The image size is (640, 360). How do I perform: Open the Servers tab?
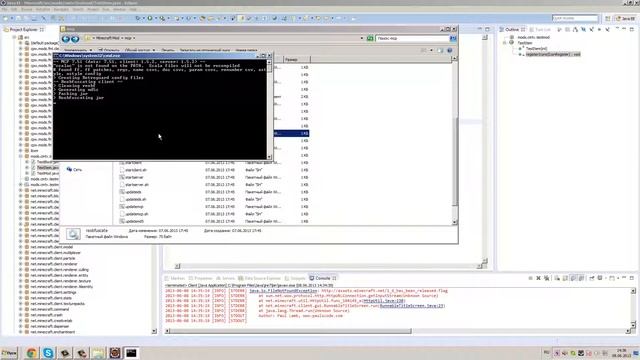tap(225, 278)
